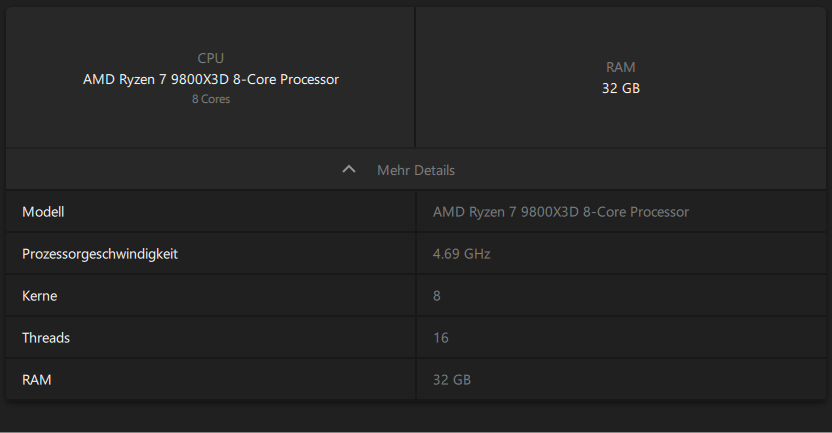
Task: Click the "8 Cores" subtitle text
Action: 211,99
